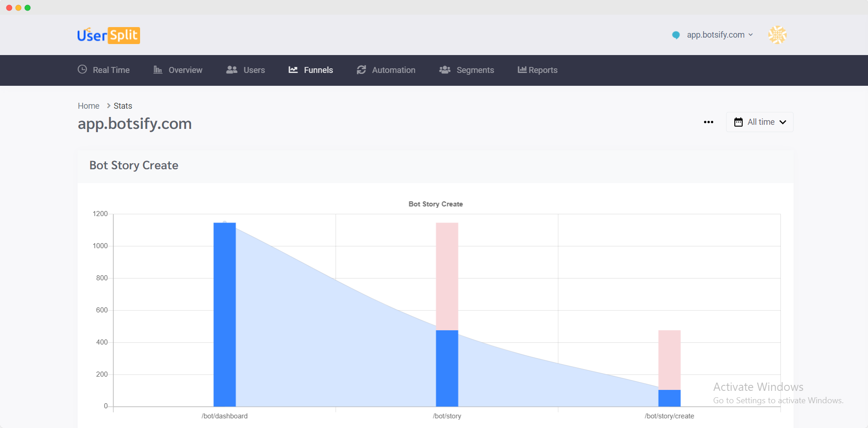Go to the Real Time tab

[104, 70]
